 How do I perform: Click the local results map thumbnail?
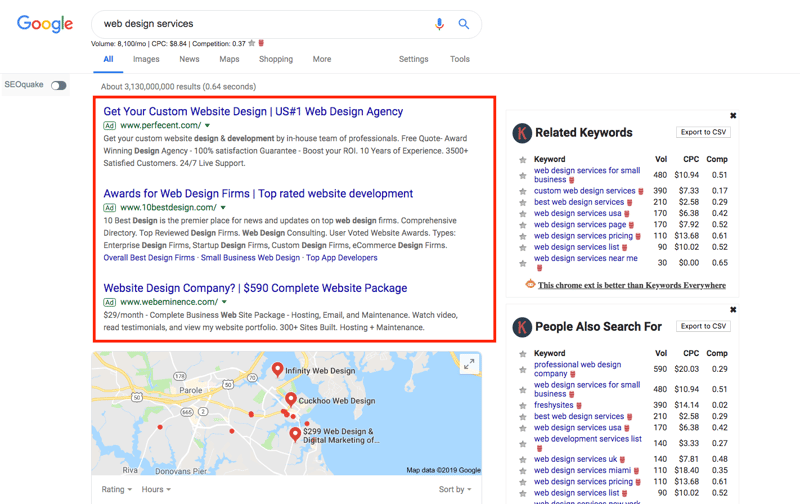pos(287,413)
